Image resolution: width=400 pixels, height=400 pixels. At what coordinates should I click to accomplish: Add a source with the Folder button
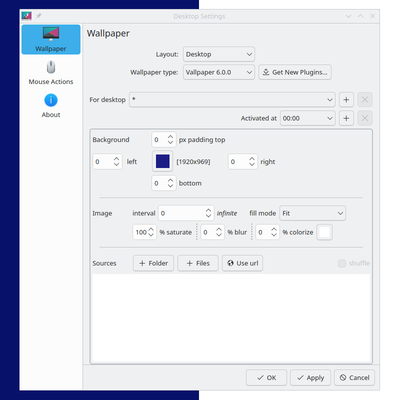coord(153,263)
